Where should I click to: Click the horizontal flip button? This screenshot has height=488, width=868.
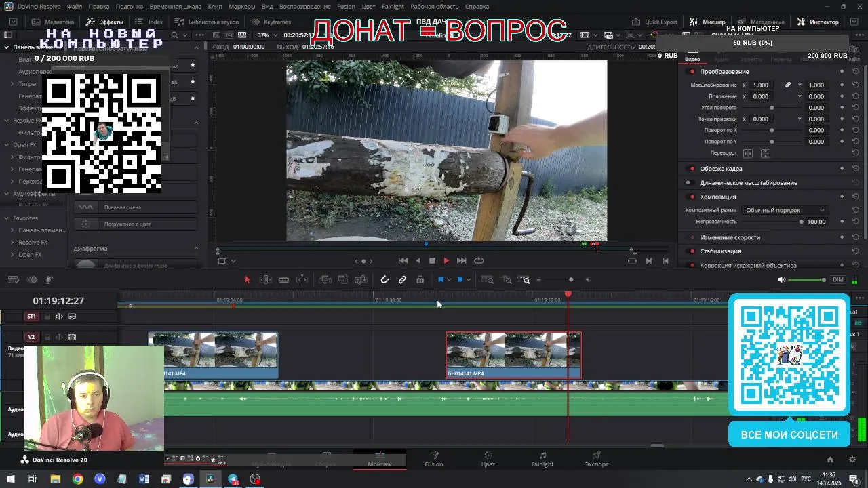tap(748, 153)
